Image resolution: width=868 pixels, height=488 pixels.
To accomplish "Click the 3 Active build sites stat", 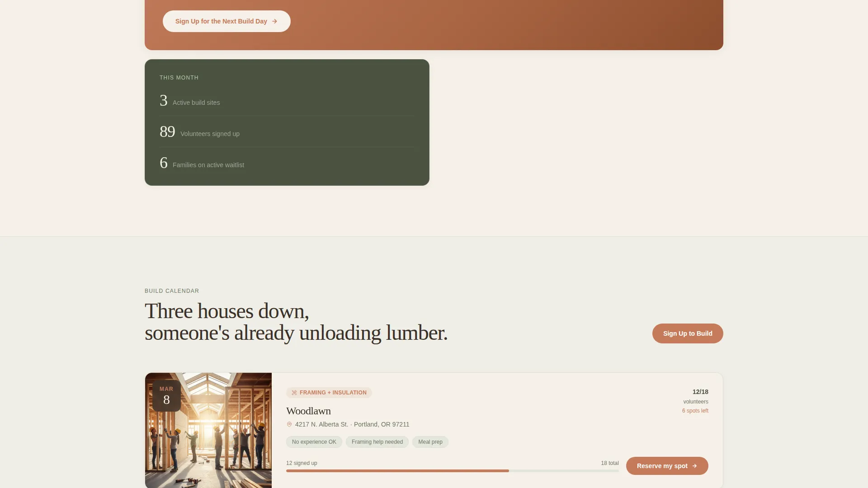I will coord(287,100).
